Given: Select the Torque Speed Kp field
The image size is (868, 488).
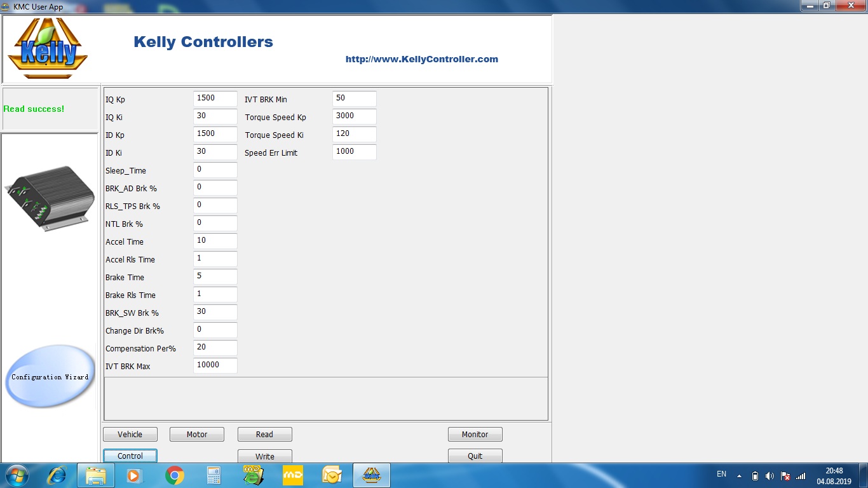Looking at the screenshot, I should [x=354, y=117].
